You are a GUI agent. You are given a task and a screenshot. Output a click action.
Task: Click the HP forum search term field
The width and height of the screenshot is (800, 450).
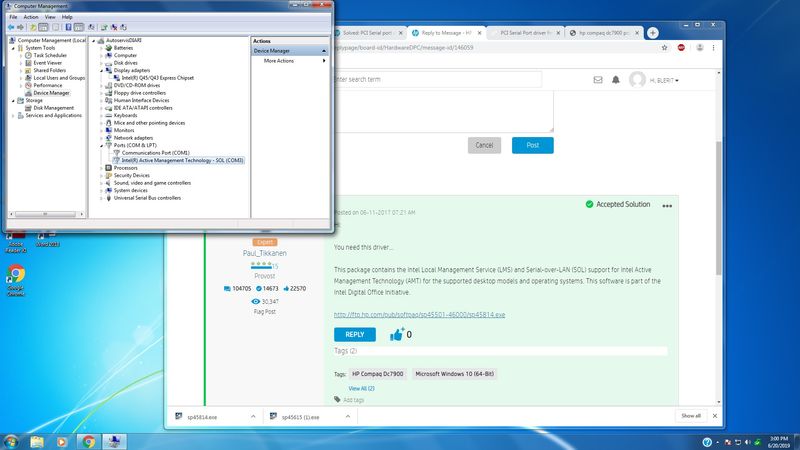click(438, 80)
